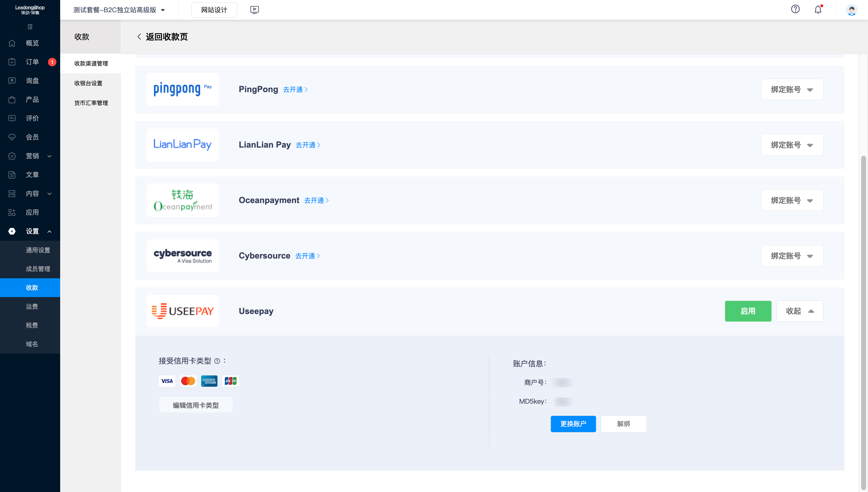Open the help question mark icon

pyautogui.click(x=795, y=9)
